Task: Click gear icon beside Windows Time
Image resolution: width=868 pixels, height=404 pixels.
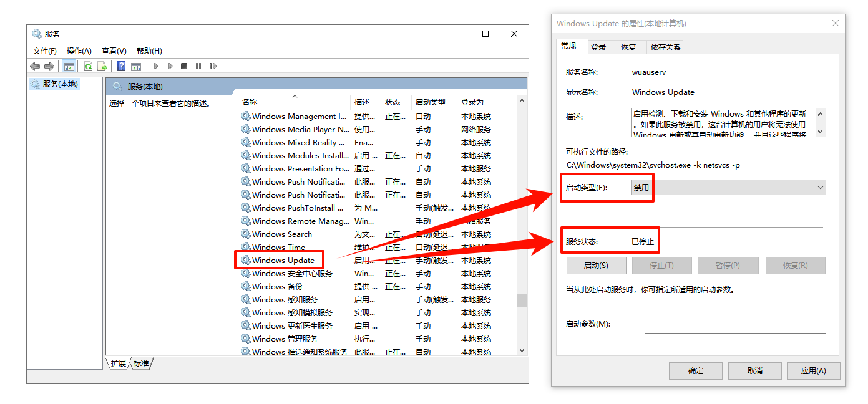Action: (246, 247)
